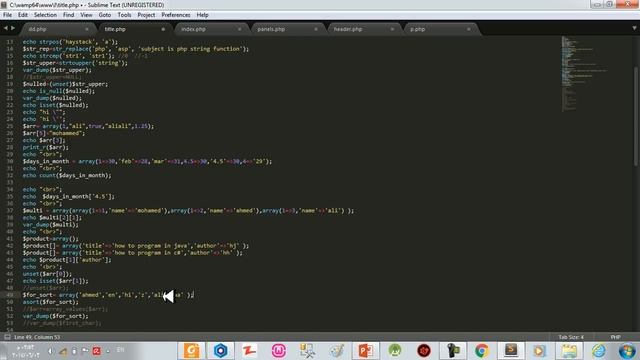Click 'asort($for_sort);' on line 50

51,302
